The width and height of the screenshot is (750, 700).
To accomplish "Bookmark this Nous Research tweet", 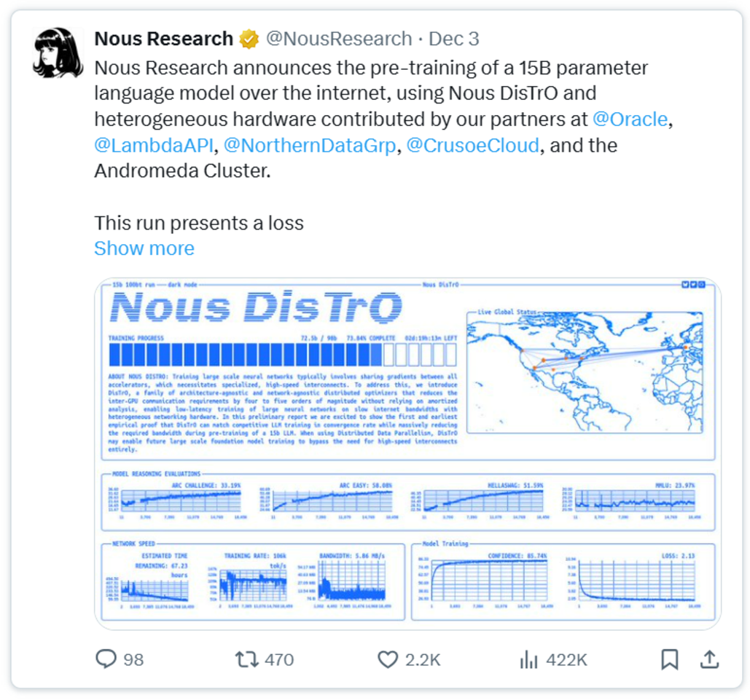I will [669, 659].
